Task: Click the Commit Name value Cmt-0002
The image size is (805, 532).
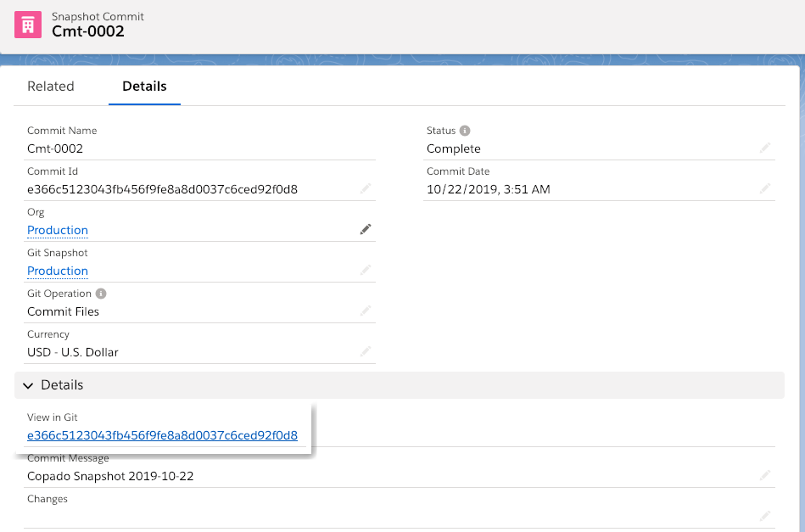Action: (x=55, y=148)
